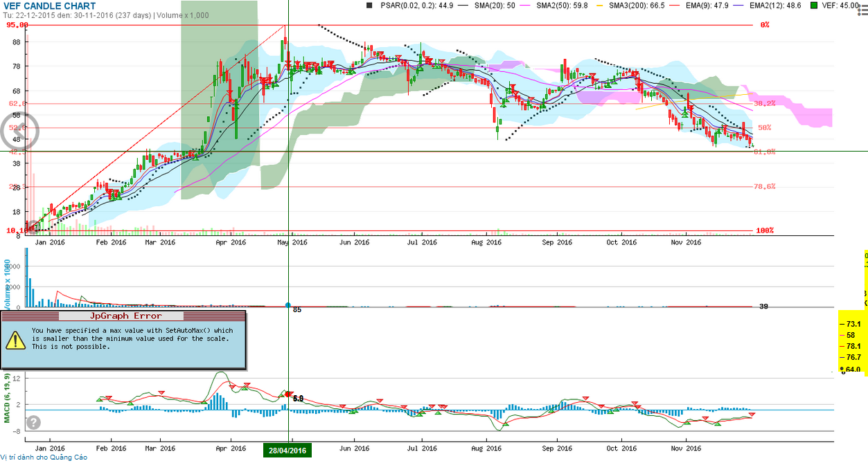
Task: Click the May 2016 label under price chart
Action: coord(293,242)
